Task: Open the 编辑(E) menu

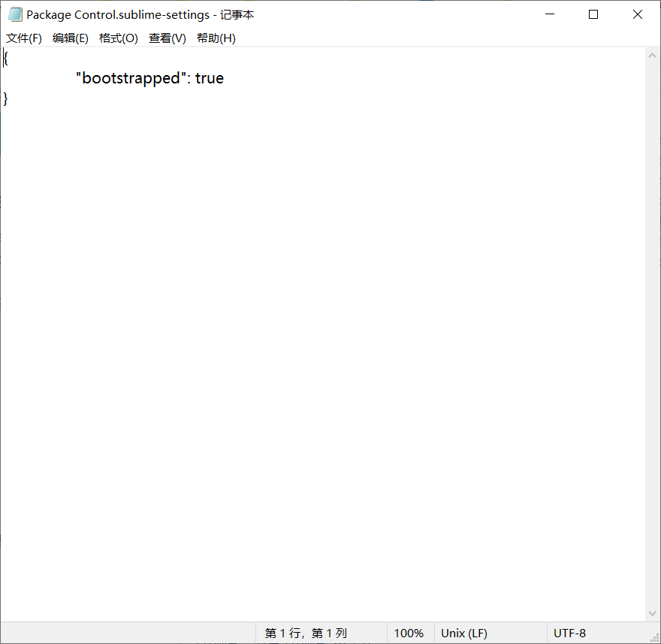Action: pos(71,38)
